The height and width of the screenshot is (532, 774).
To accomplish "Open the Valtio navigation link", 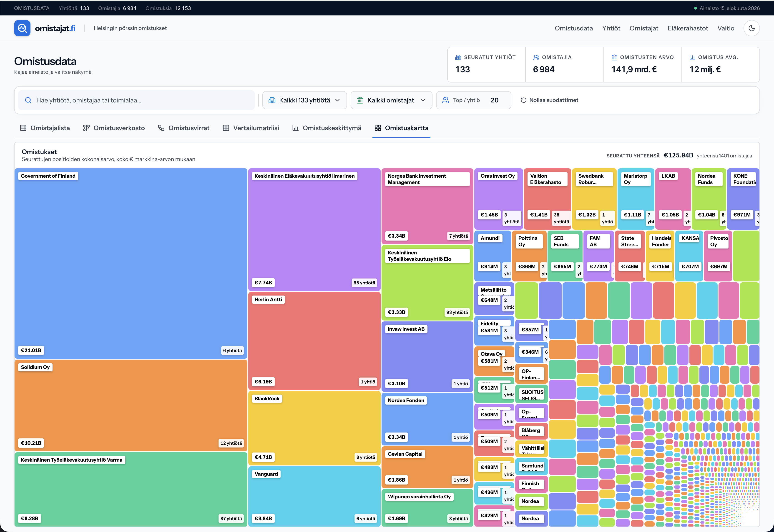I will pyautogui.click(x=726, y=28).
